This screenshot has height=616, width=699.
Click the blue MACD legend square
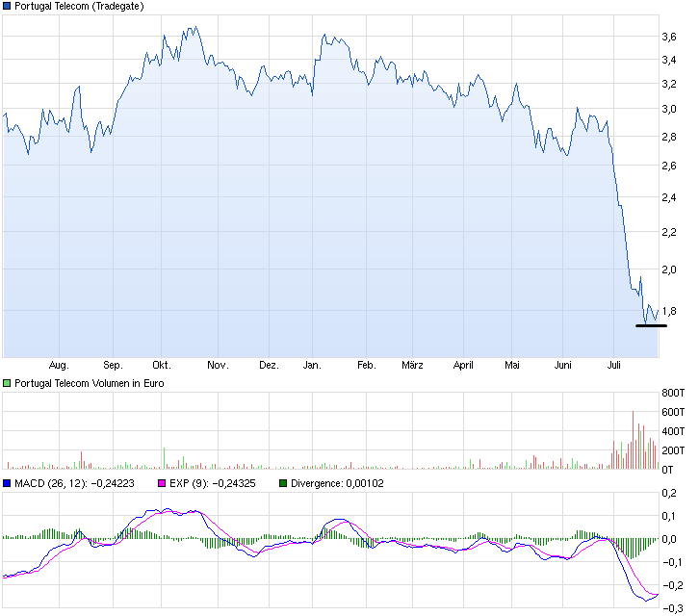point(8,483)
